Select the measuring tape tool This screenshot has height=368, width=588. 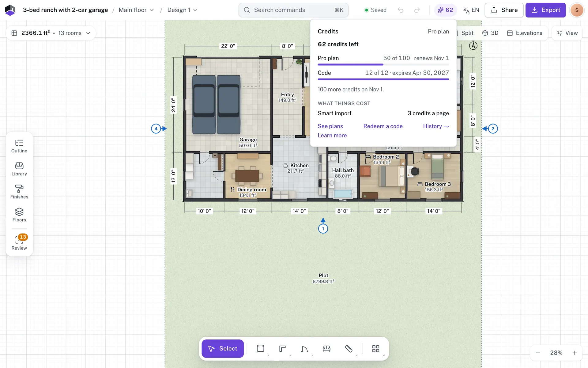point(349,349)
